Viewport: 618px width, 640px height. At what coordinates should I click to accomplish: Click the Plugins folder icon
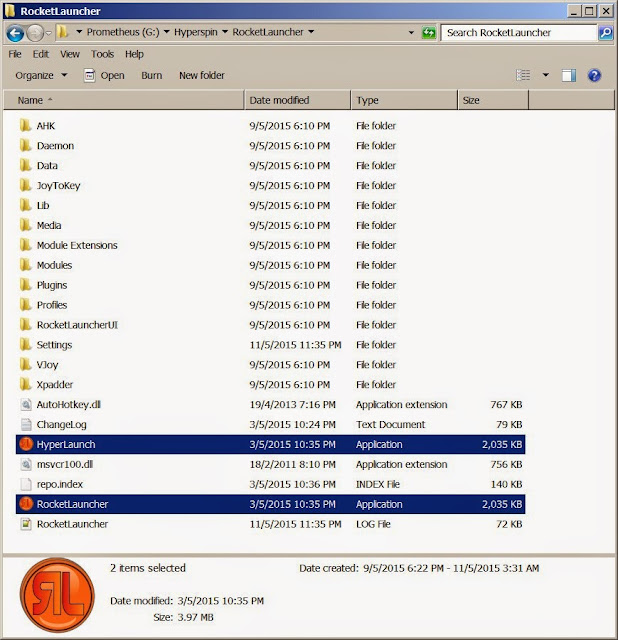coord(26,284)
